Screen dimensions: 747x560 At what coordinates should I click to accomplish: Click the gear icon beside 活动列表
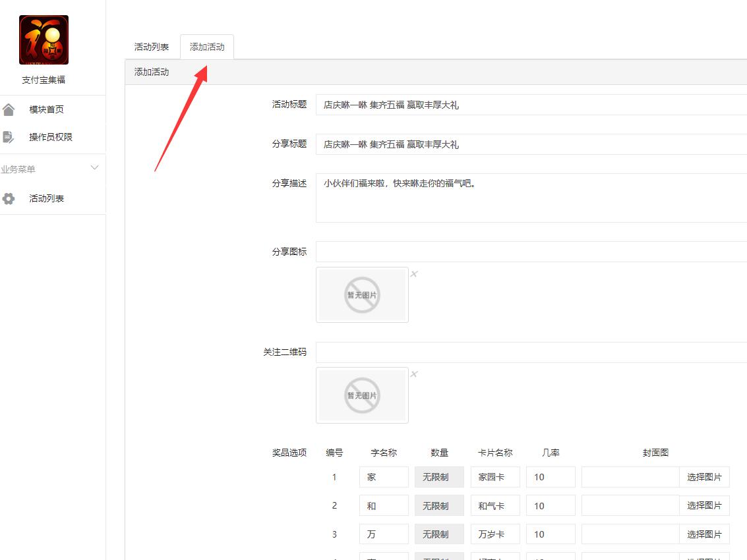point(9,198)
